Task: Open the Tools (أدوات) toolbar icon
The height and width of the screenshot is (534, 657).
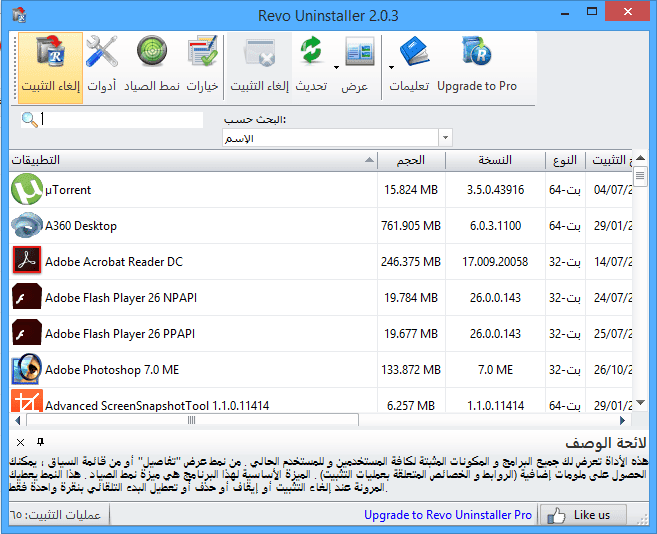Action: [102, 52]
